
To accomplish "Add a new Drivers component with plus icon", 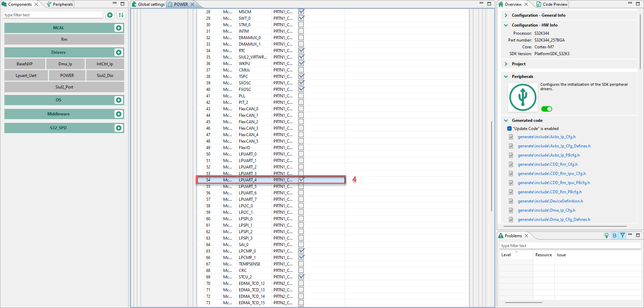I will pyautogui.click(x=119, y=52).
